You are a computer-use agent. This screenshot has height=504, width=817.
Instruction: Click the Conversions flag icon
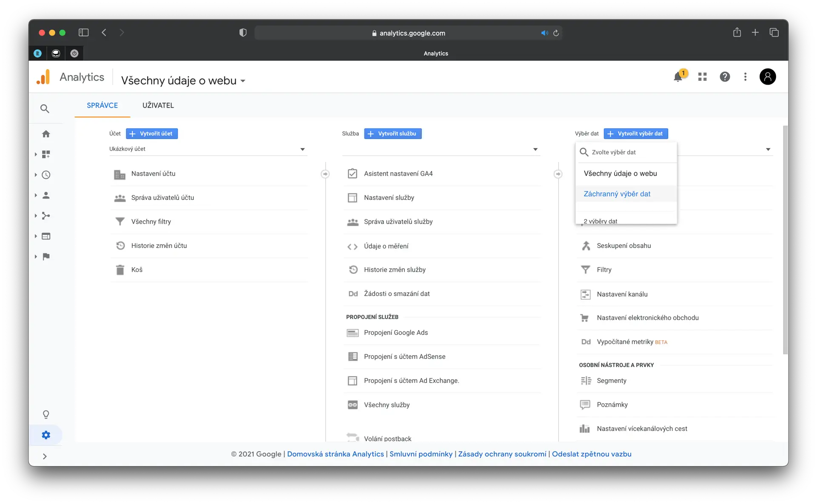pyautogui.click(x=46, y=256)
